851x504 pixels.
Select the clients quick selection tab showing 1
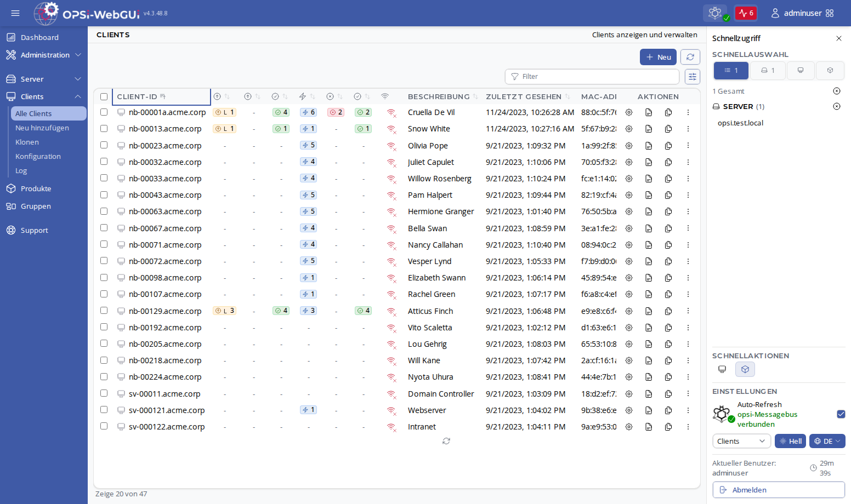(731, 70)
